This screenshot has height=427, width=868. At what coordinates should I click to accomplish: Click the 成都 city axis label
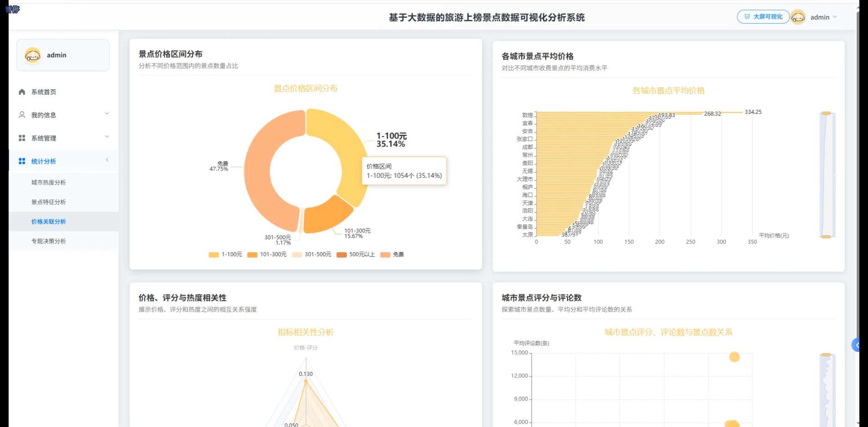pos(528,147)
